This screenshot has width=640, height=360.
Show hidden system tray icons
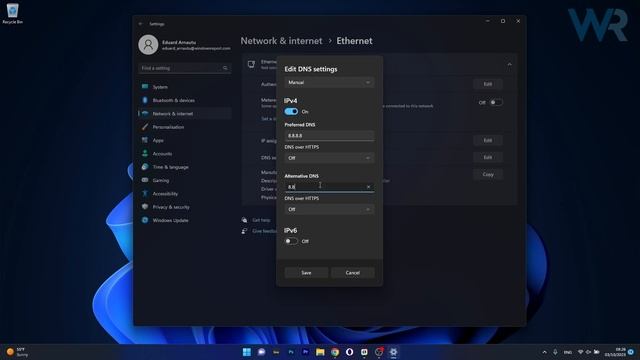click(544, 352)
